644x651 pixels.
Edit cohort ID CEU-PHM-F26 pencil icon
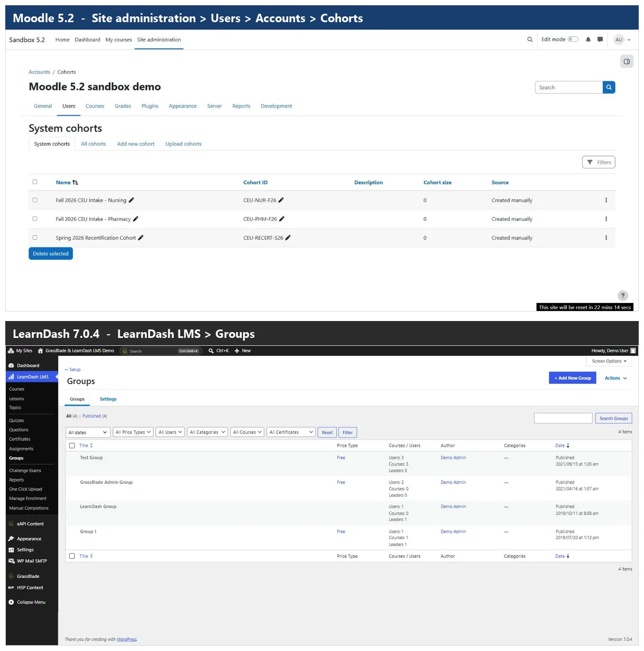tap(282, 219)
